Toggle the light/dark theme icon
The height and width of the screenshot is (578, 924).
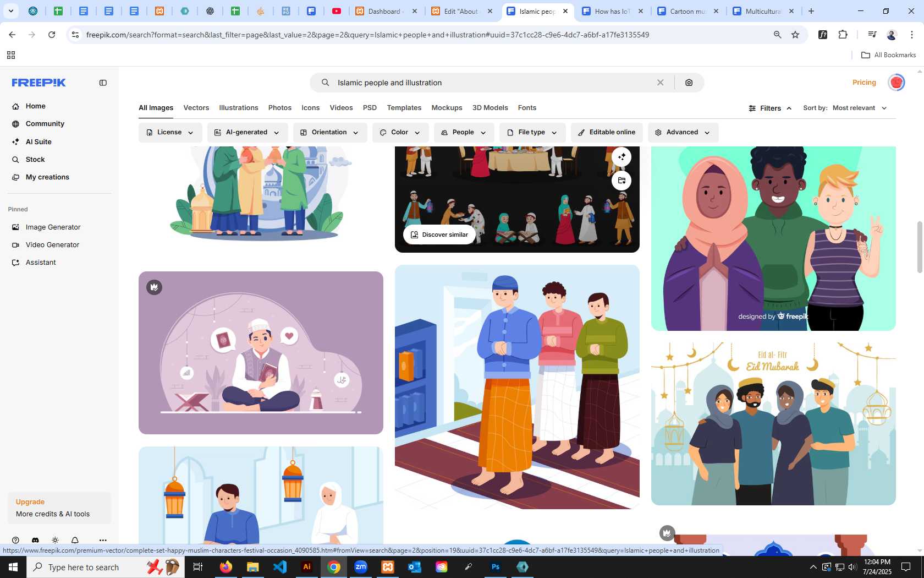[x=55, y=541]
